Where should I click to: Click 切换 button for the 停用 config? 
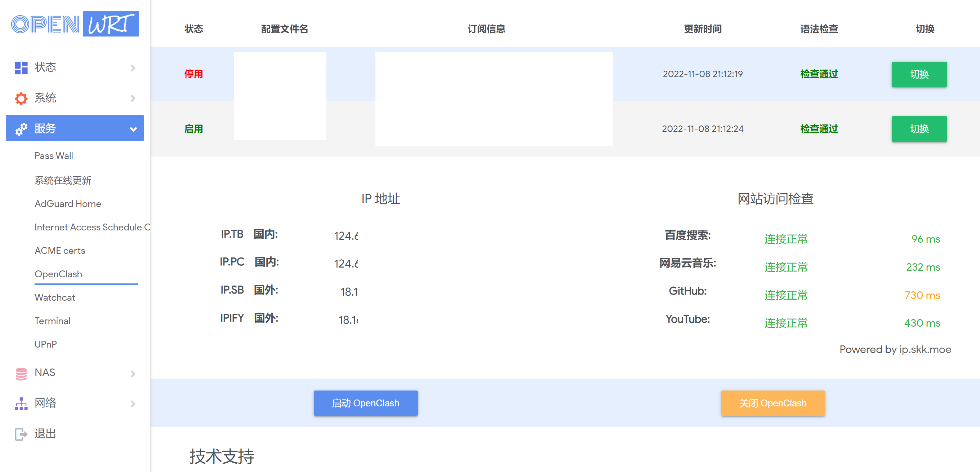click(919, 74)
